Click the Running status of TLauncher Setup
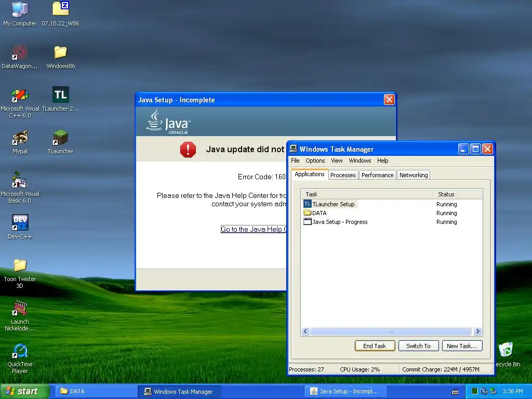 click(446, 204)
